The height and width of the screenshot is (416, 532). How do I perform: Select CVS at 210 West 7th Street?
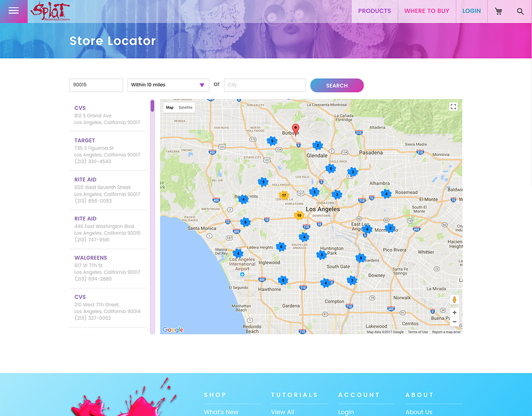point(108,307)
